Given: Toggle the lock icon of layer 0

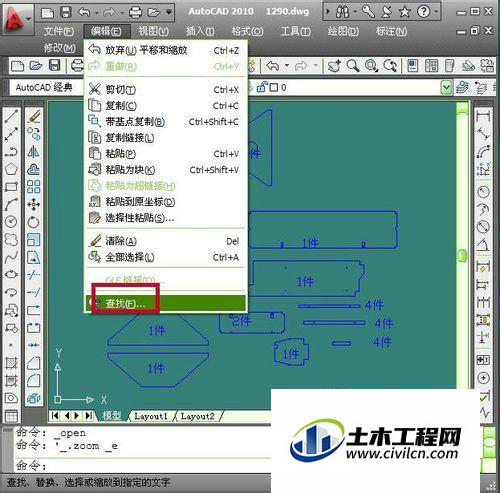Looking at the screenshot, I should click(x=262, y=87).
